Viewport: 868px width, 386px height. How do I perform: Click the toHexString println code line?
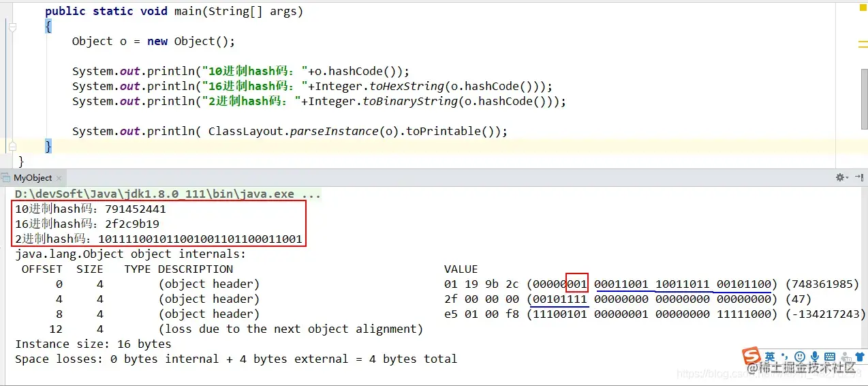tap(312, 87)
